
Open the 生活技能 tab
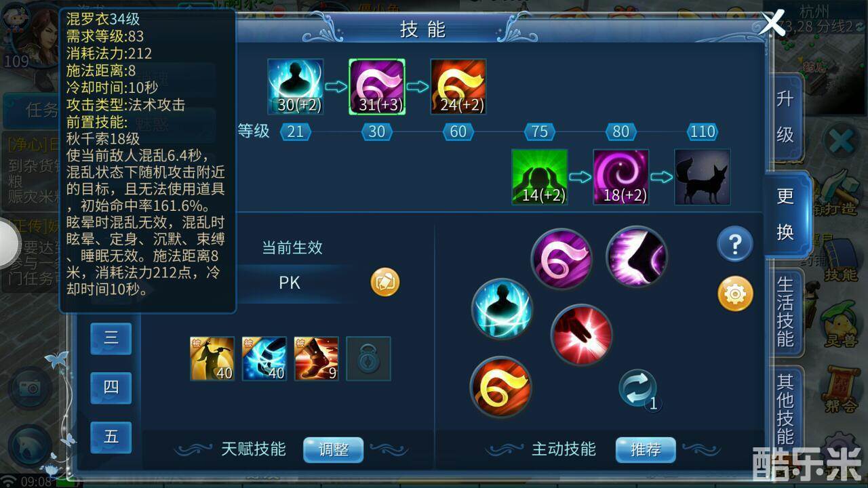(x=785, y=311)
